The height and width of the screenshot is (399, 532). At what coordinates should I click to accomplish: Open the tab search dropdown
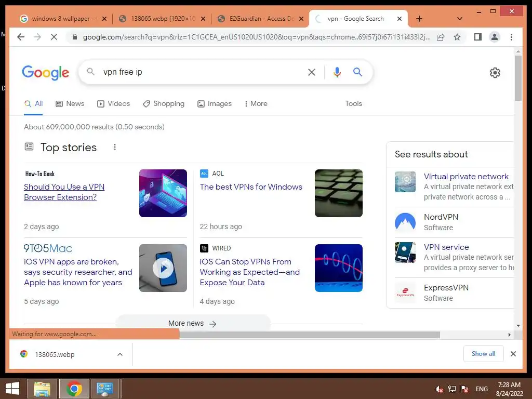(459, 19)
